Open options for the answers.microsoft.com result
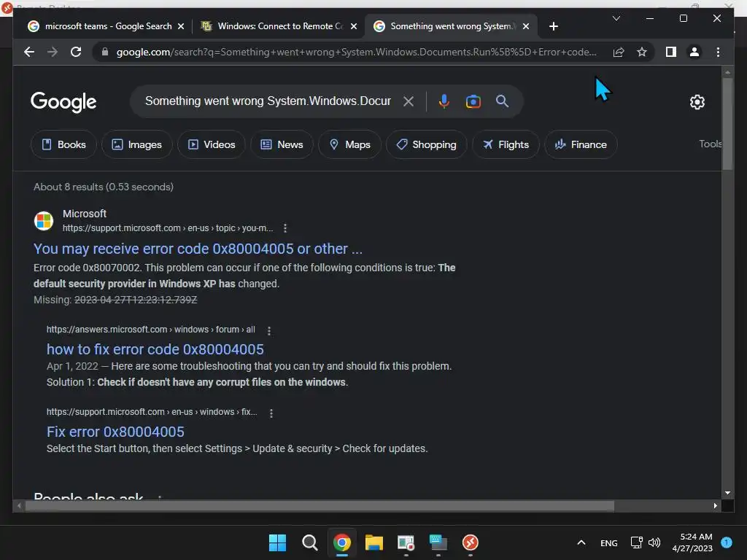The height and width of the screenshot is (560, 747). (268, 330)
